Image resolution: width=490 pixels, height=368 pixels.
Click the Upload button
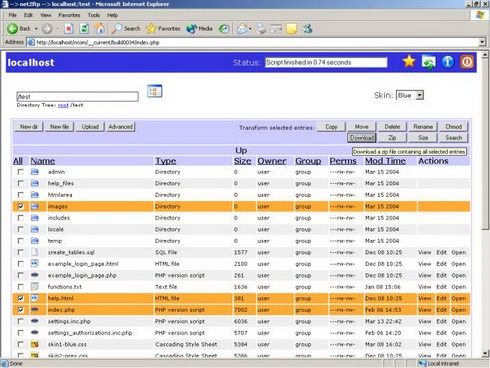click(90, 127)
